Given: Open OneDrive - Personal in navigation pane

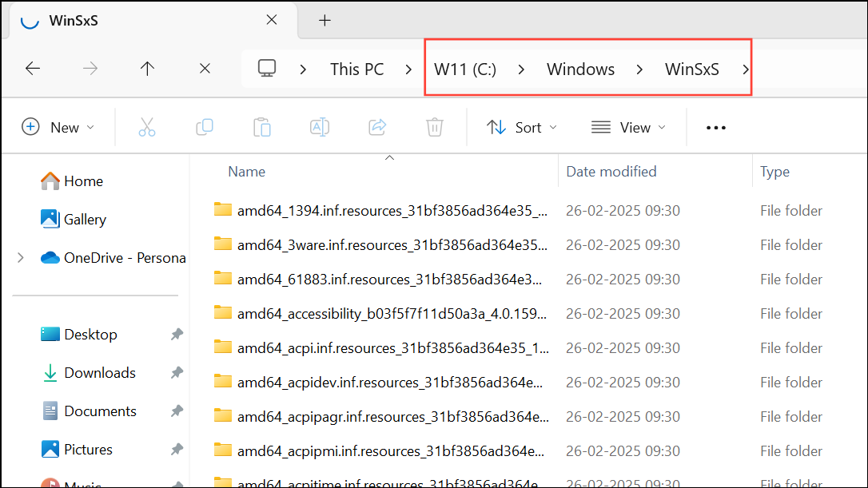Looking at the screenshot, I should coord(113,258).
